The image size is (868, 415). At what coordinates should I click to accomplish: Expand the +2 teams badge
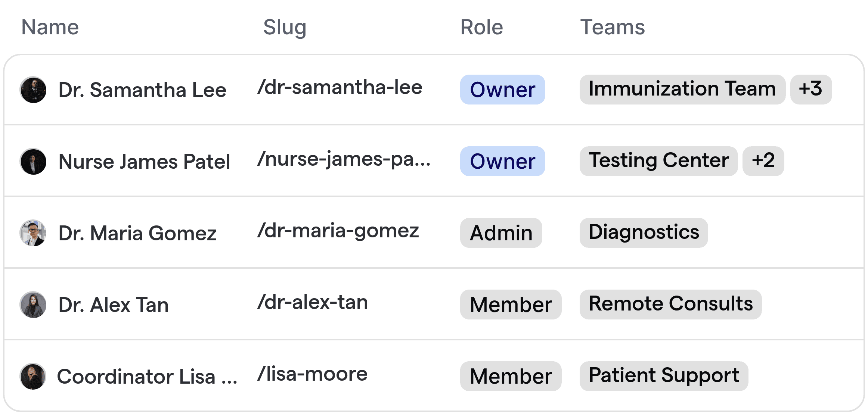click(763, 161)
